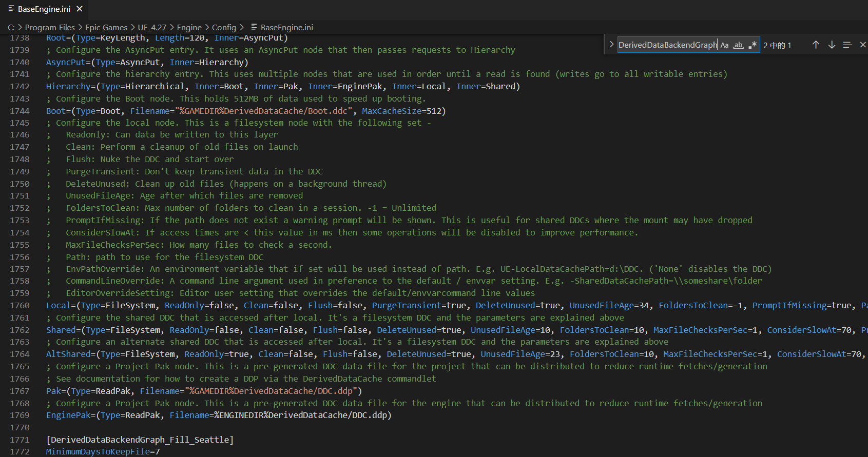Screen dimensions: 868x457
Task: Click the match count text in find widget
Action: tap(777, 45)
